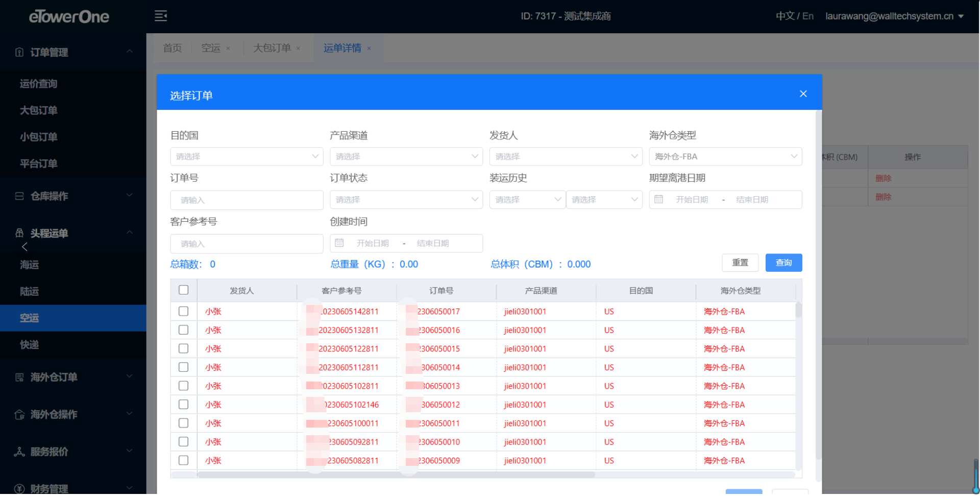Close the 运单详情 tab via its x
This screenshot has width=980, height=496.
coord(369,49)
